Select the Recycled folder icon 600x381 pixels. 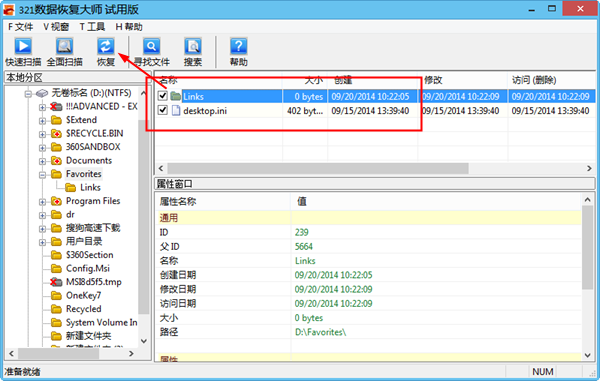coord(56,309)
